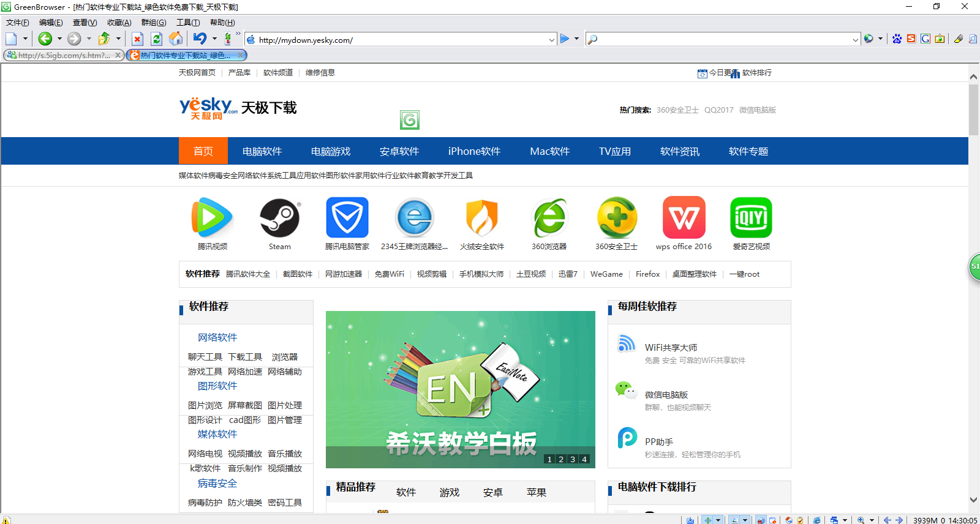Switch the carousel to slide 1
Screen dimensions: 980x524
coord(549,459)
